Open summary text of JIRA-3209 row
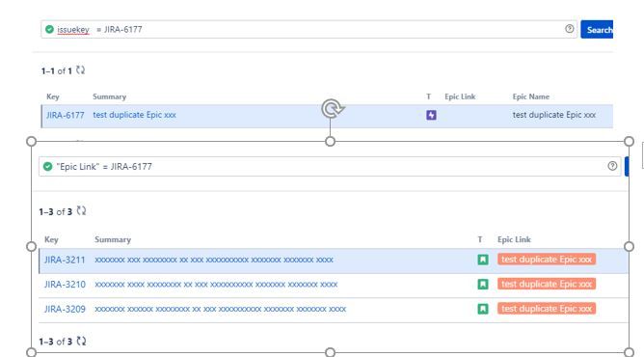The image size is (644, 357). pos(220,309)
